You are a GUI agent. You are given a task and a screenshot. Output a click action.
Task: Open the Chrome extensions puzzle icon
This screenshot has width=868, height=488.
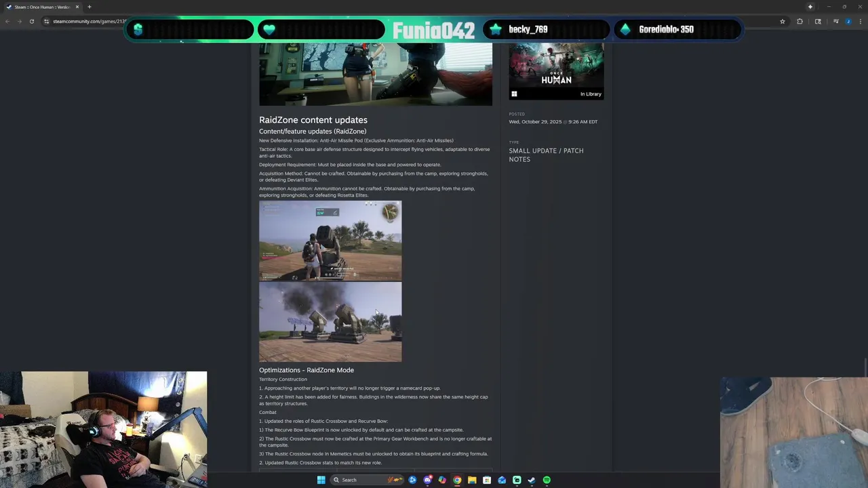800,21
